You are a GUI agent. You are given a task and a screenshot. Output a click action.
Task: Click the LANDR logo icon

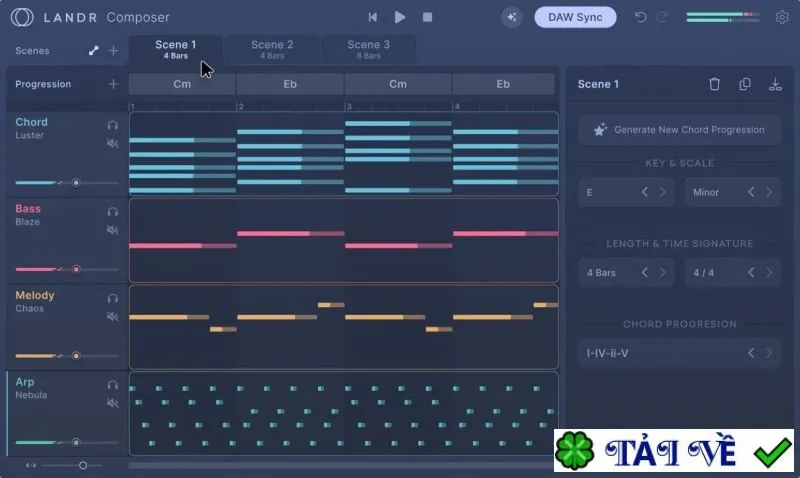(x=22, y=17)
